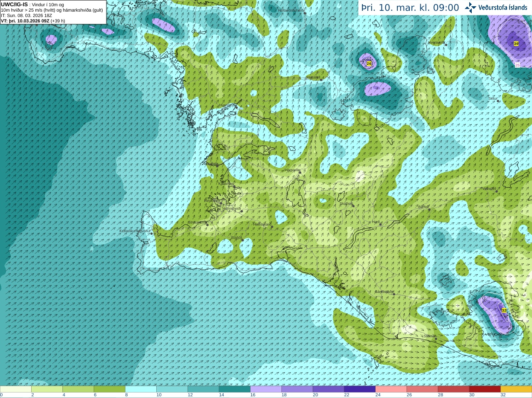Click the 24–26 m/s pink legend swatch

(391, 389)
